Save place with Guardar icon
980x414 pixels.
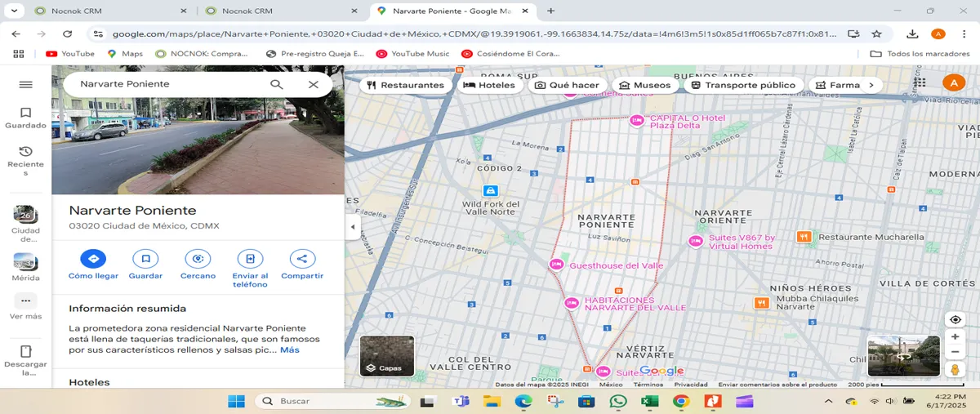(145, 259)
